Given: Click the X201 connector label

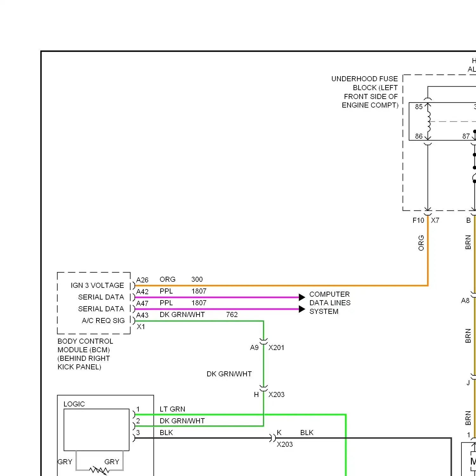Looking at the screenshot, I should [x=276, y=348].
